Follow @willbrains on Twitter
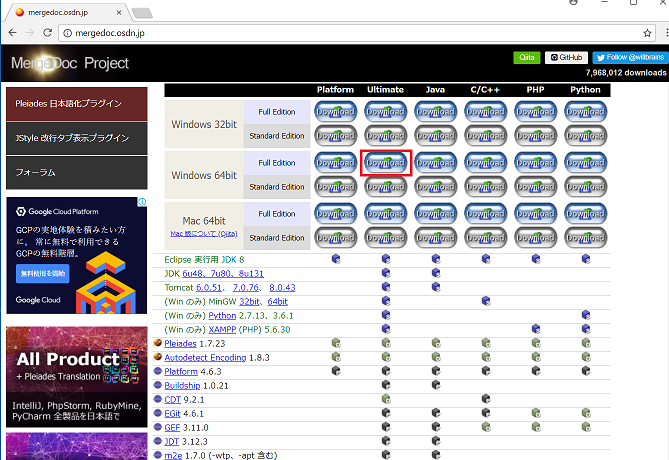The height and width of the screenshot is (460, 669). tap(630, 57)
